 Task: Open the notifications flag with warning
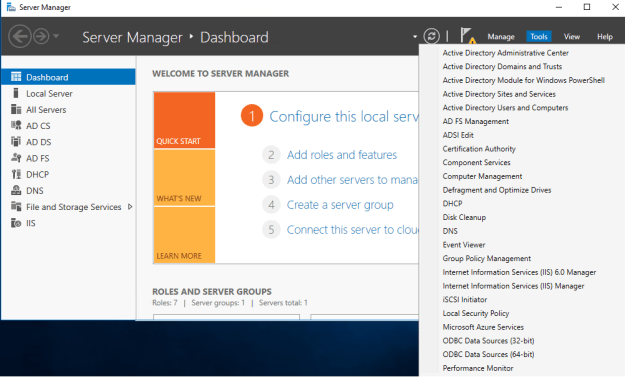(x=468, y=36)
